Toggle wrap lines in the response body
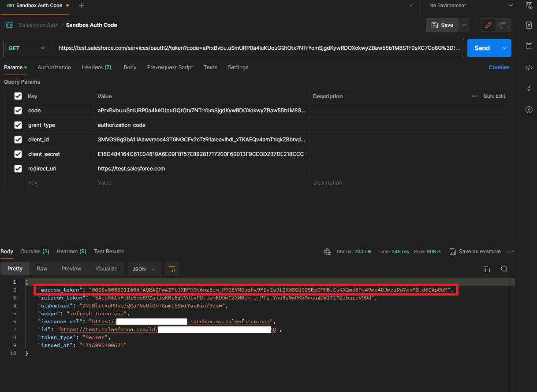 click(x=172, y=269)
